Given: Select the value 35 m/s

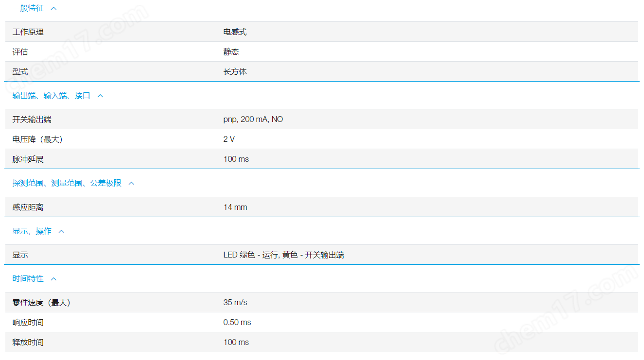Looking at the screenshot, I should click(x=235, y=303).
